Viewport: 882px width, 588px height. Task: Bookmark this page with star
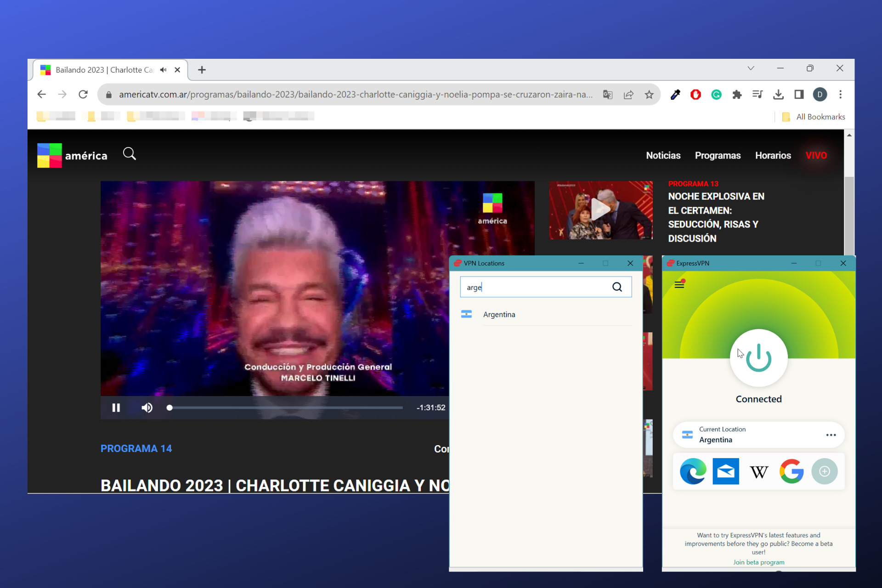[649, 95]
